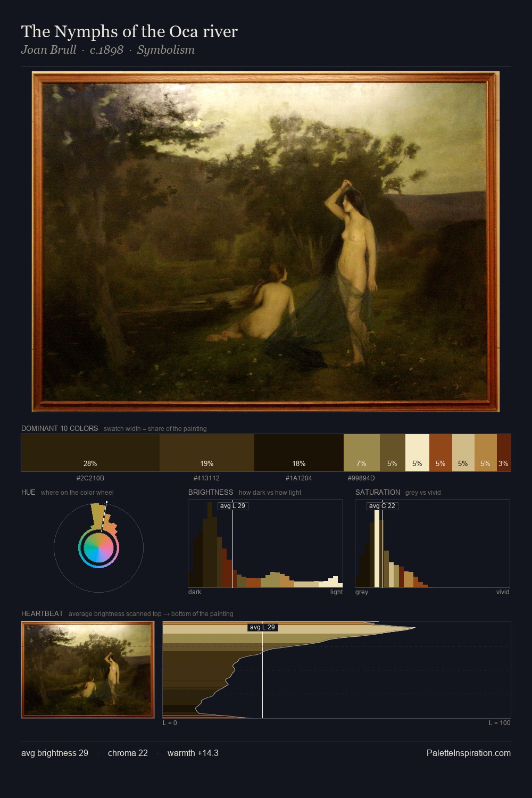Click the 'HEARTBEAT' section heading
The image size is (532, 798).
click(42, 613)
